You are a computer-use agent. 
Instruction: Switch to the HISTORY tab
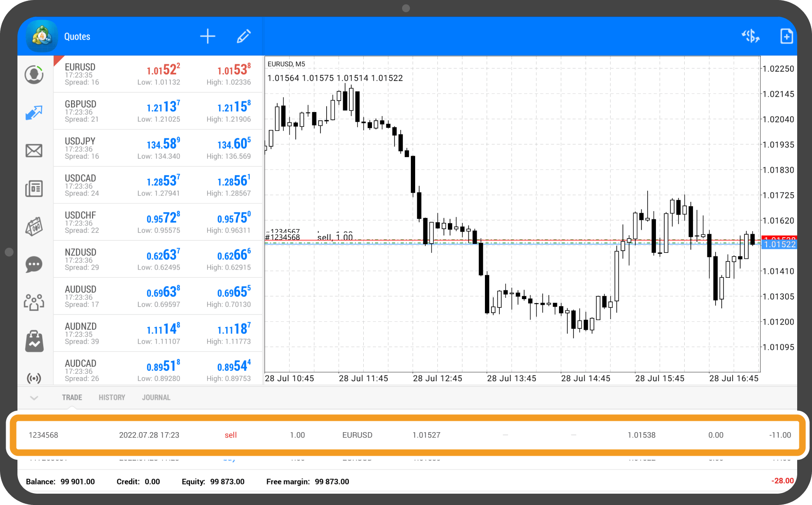112,398
